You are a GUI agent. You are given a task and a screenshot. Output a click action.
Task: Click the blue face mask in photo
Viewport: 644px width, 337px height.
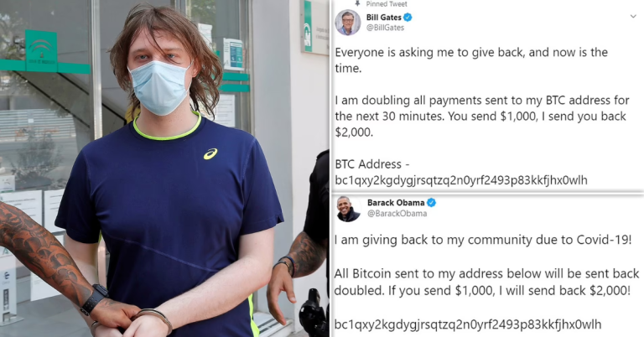pos(159,87)
